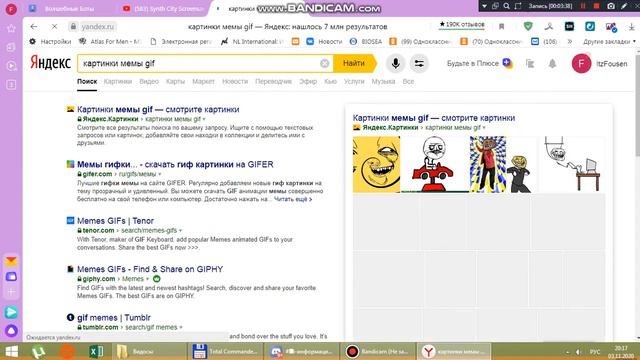Click Читать ещё link in GIFER result
The image size is (640, 360).
click(293, 199)
